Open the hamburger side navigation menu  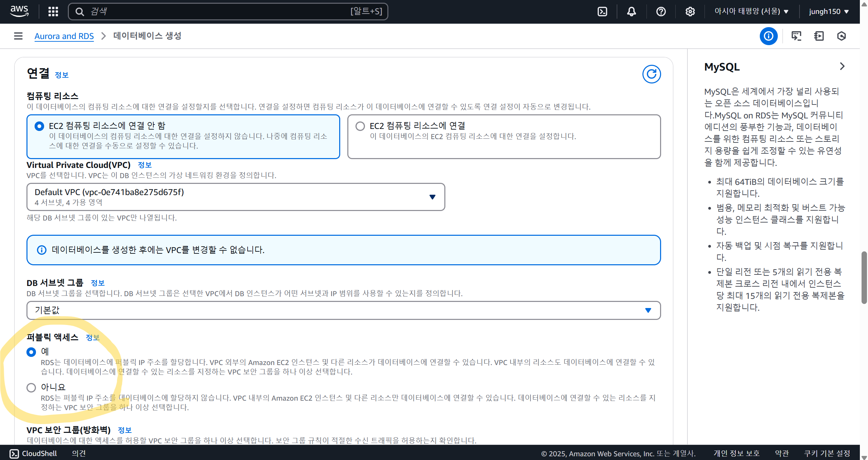[18, 36]
